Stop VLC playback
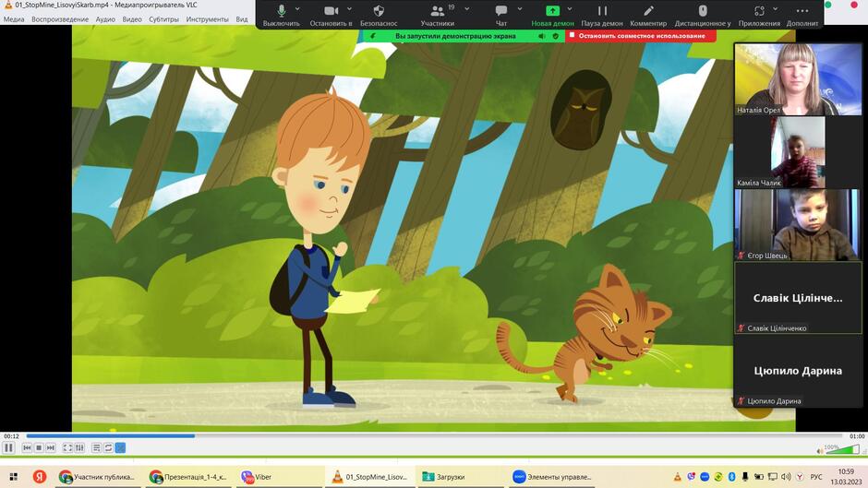 point(39,447)
